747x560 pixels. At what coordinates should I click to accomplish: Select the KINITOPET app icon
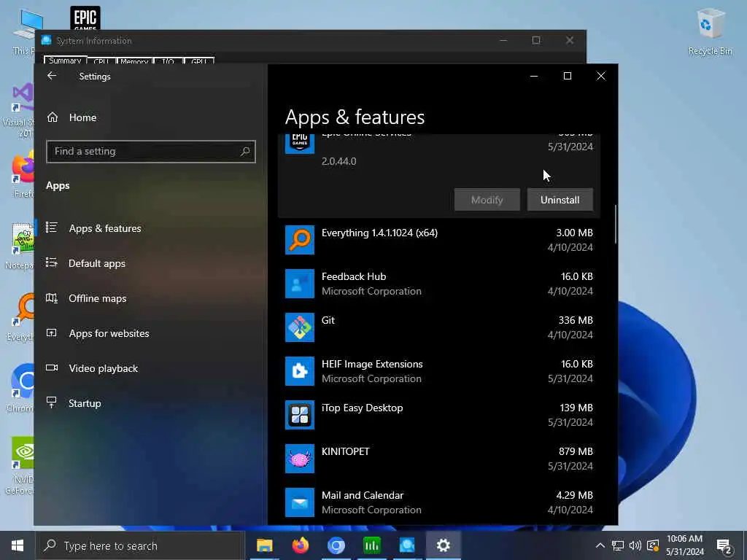[x=300, y=459]
